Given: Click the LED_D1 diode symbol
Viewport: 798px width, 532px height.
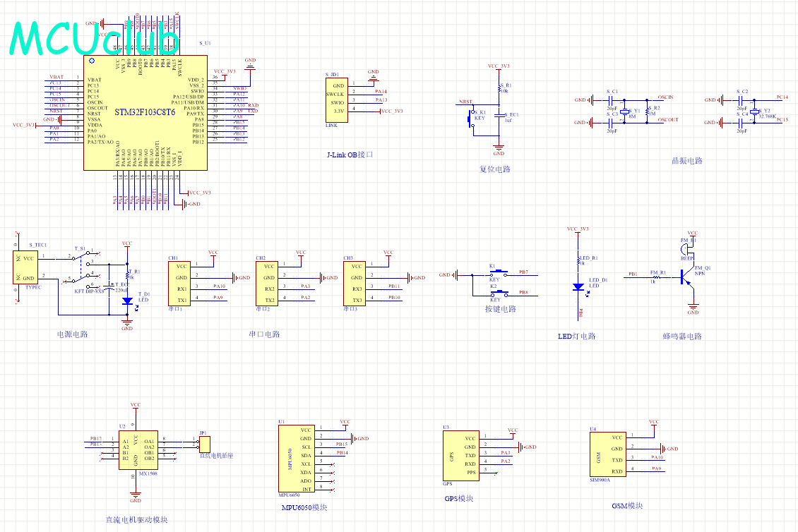Looking at the screenshot, I should [578, 287].
